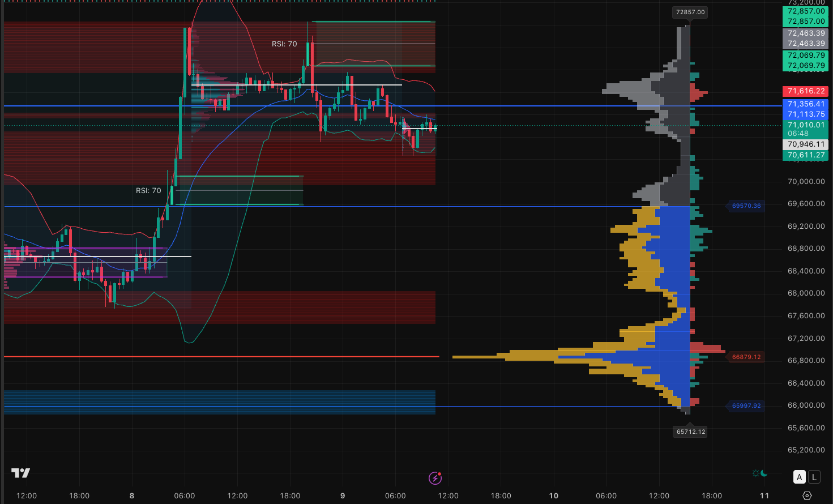Toggle log scale with the L button

click(814, 477)
